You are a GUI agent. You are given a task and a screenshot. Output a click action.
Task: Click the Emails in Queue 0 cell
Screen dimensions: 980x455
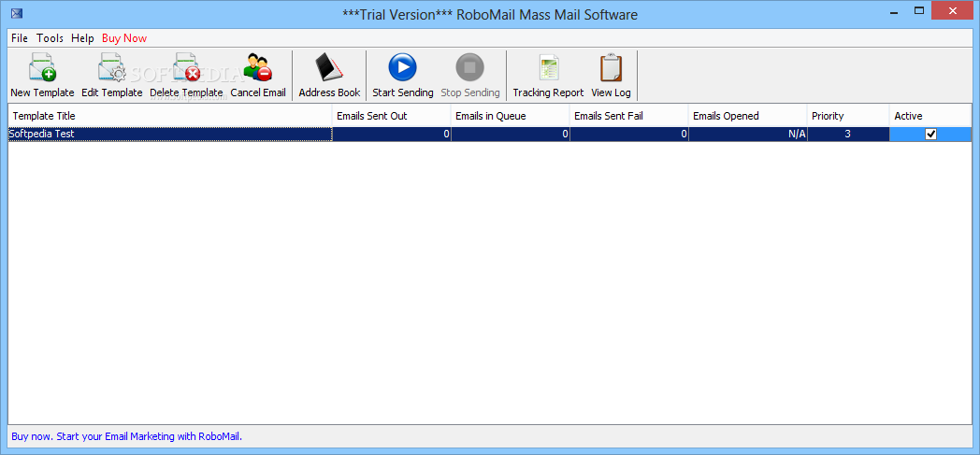(x=510, y=134)
